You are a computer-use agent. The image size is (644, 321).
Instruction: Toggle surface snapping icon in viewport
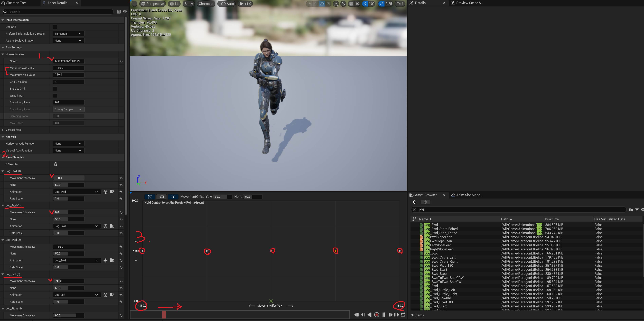click(x=343, y=4)
